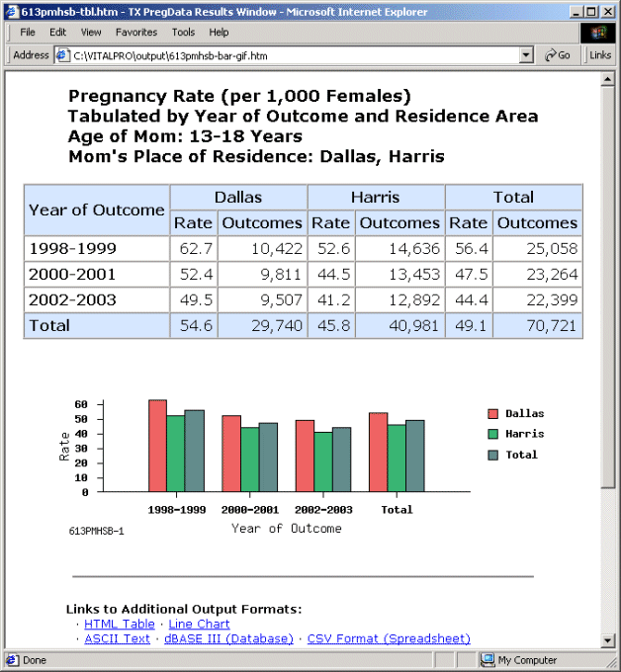Click the Year of Outcome header cell
The width and height of the screenshot is (621, 672).
coord(97,210)
